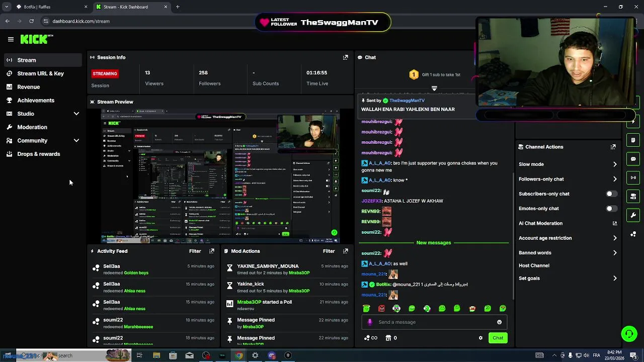Click the microphone icon in message box
This screenshot has height=362, width=644.
370,322
